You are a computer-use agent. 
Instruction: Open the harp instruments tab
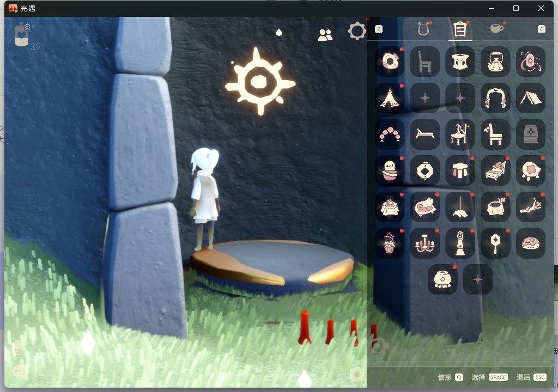(x=423, y=29)
